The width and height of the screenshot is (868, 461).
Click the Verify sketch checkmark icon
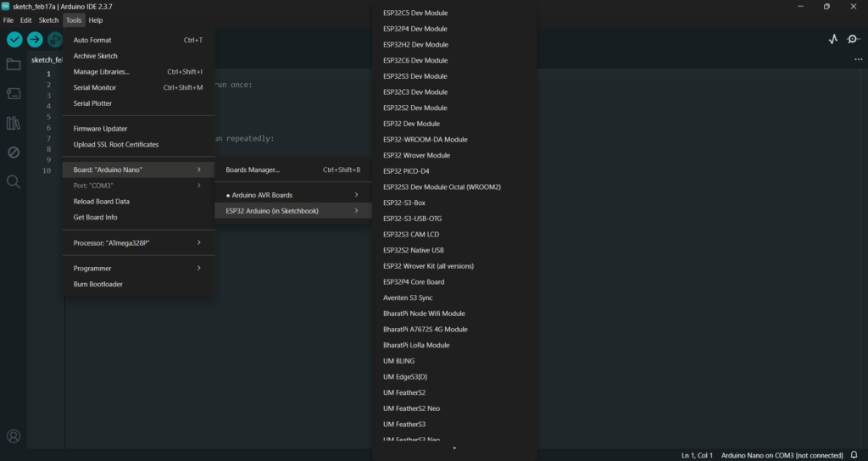(x=14, y=39)
